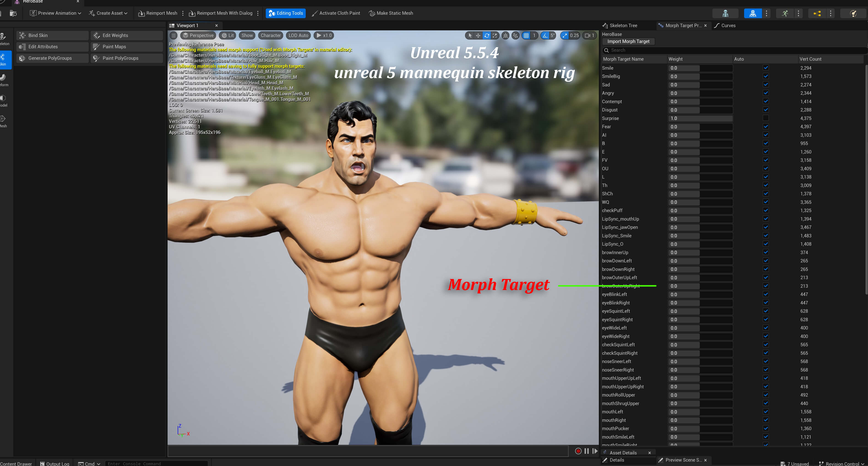Activate the rotate gizmo tool
The height and width of the screenshot is (466, 868).
487,35
